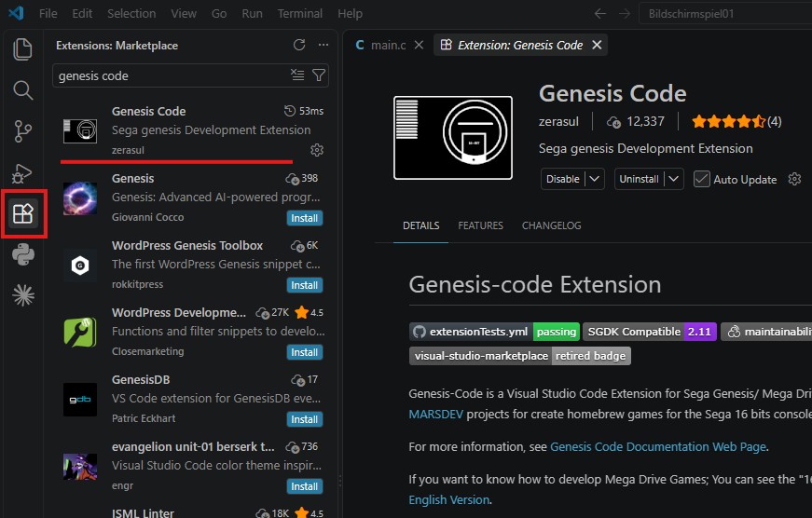This screenshot has width=812, height=518.
Task: Select the DETAILS tab
Action: pyautogui.click(x=421, y=225)
